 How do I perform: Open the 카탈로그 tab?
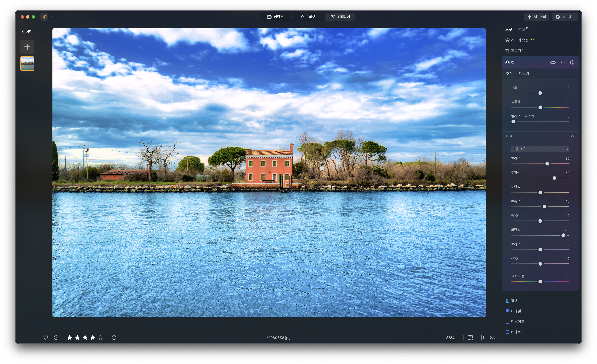(277, 17)
